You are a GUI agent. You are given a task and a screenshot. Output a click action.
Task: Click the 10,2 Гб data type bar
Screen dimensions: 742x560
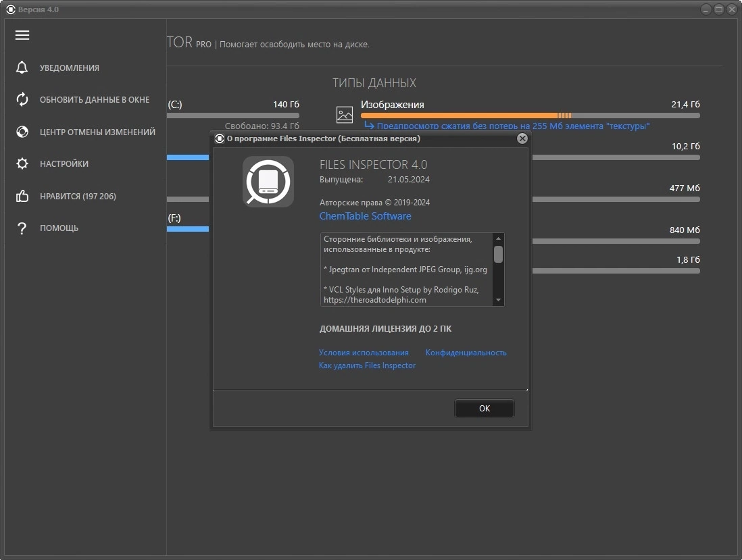tap(616, 157)
